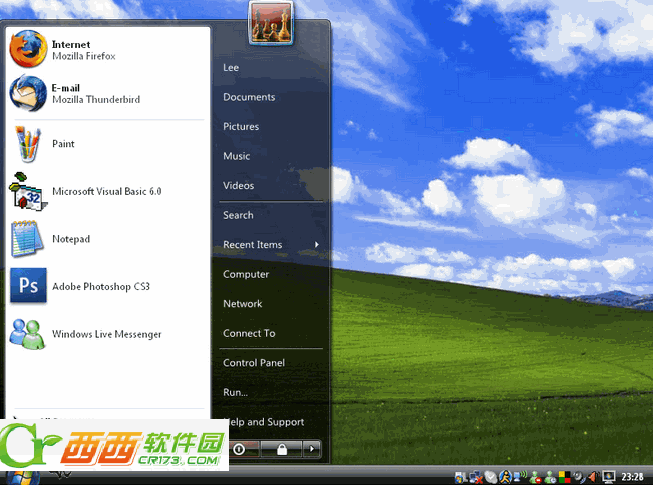Click the disconnected network tray icon
The image size is (653, 485).
[x=476, y=477]
